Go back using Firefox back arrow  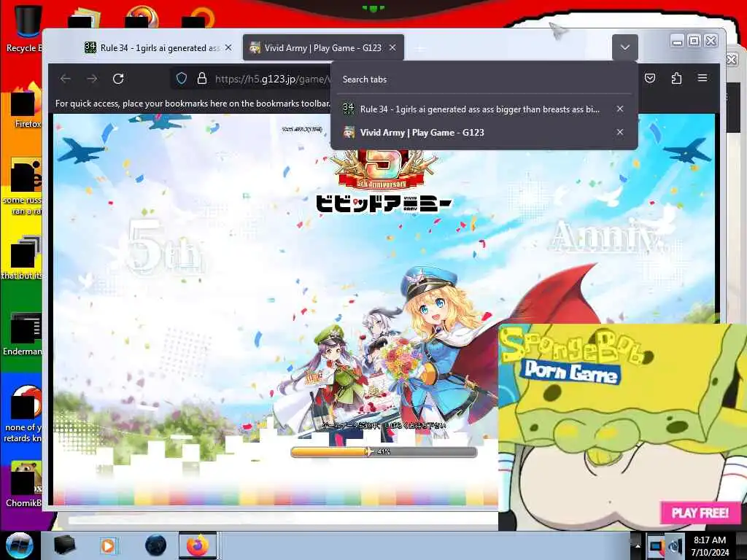pos(65,79)
